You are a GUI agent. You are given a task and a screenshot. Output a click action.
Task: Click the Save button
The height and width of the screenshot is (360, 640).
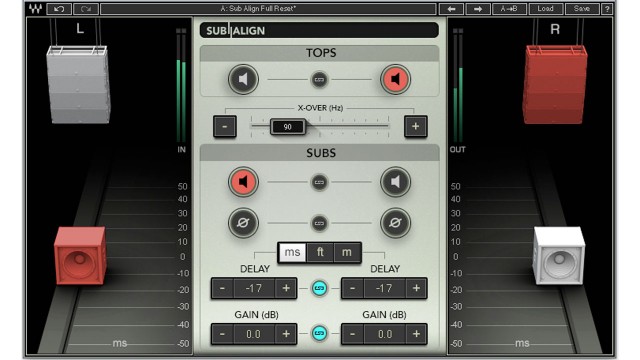coord(582,9)
